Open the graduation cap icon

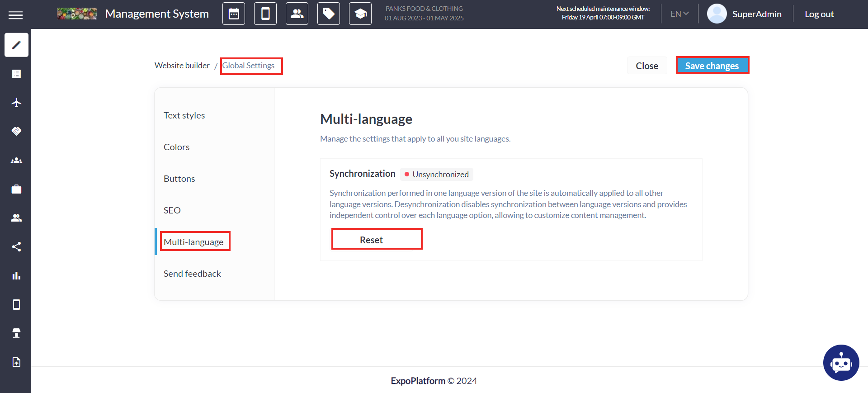pyautogui.click(x=360, y=14)
